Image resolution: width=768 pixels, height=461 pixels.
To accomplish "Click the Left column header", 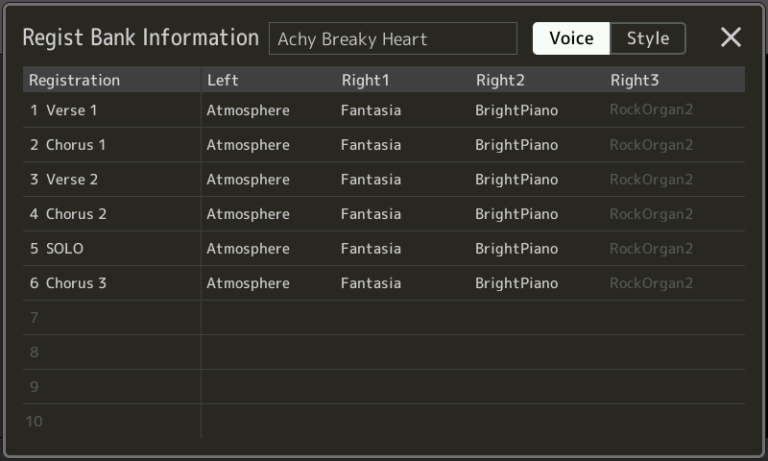I will 223,80.
